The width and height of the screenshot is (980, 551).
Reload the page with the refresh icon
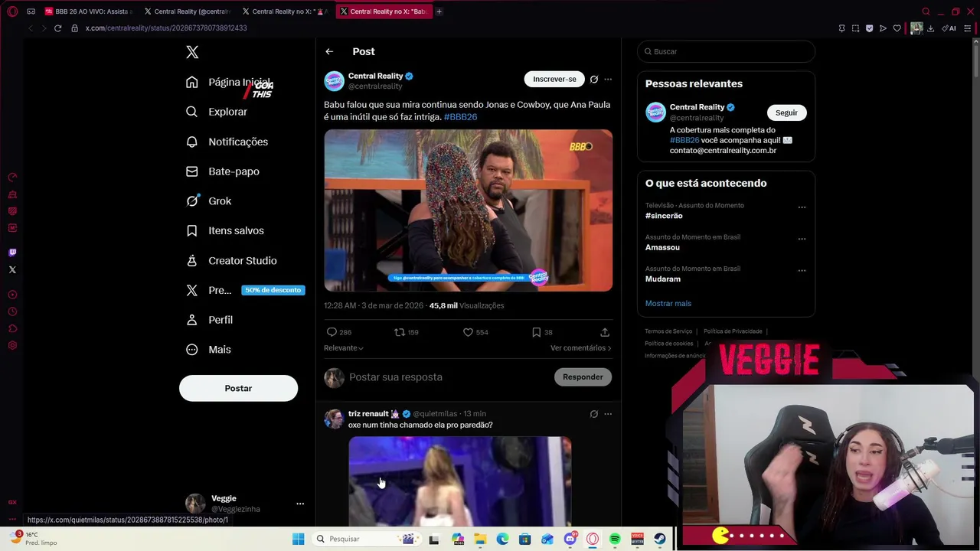(57, 28)
